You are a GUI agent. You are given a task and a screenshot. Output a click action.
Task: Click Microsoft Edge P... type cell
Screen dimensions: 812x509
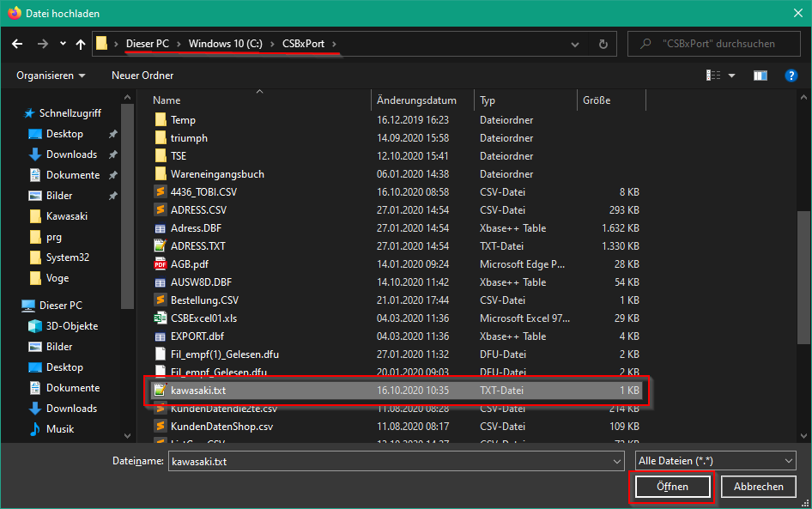[522, 264]
